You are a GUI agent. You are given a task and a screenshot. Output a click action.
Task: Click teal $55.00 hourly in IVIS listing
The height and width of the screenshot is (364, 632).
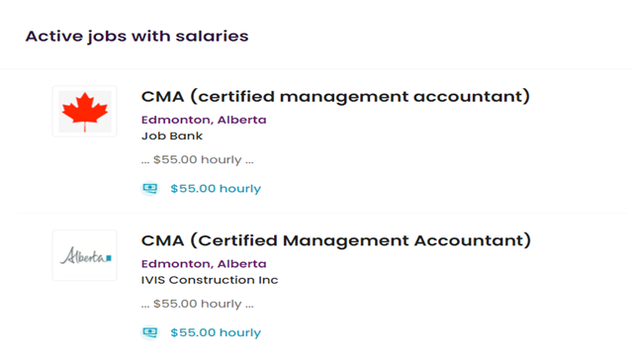pos(216,332)
